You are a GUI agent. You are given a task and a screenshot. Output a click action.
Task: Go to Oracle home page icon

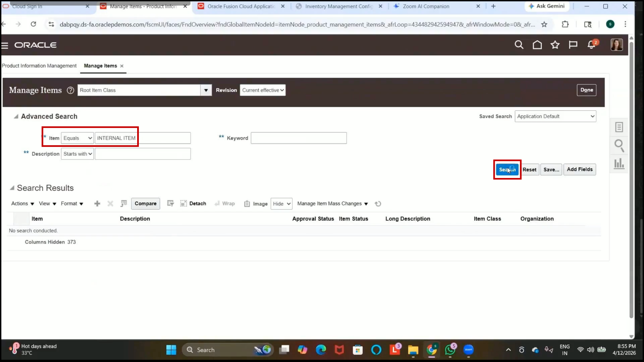point(537,45)
